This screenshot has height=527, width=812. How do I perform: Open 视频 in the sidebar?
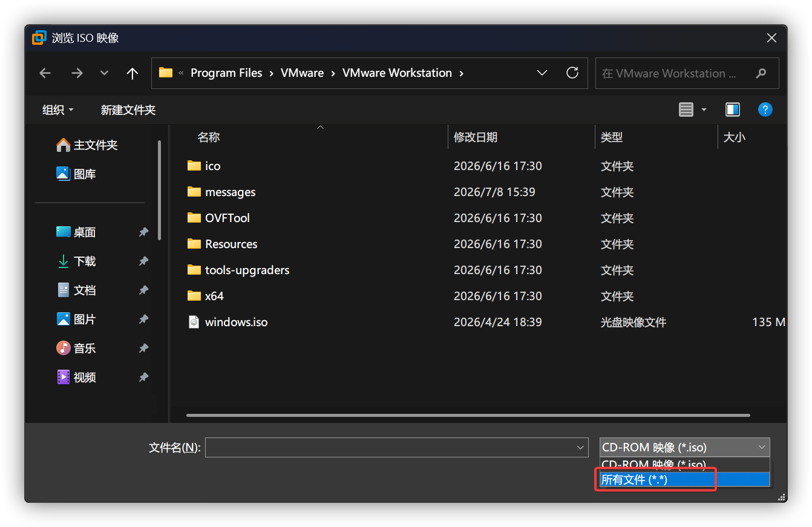pyautogui.click(x=76, y=378)
